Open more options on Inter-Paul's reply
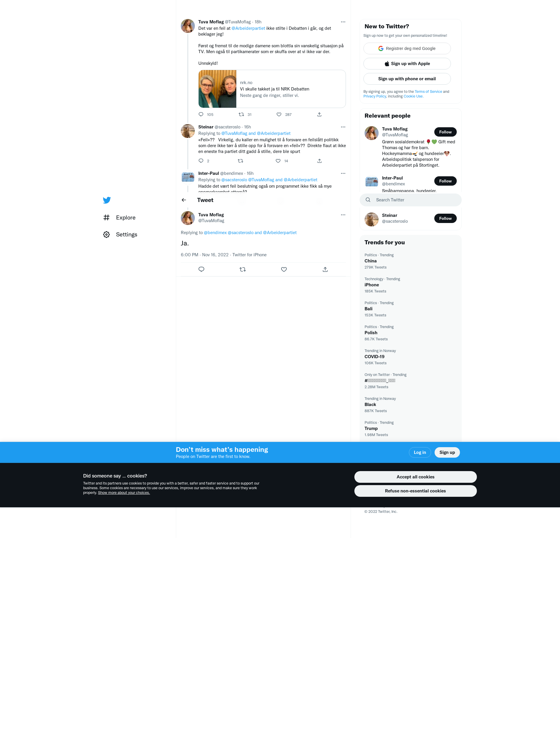 [x=343, y=173]
